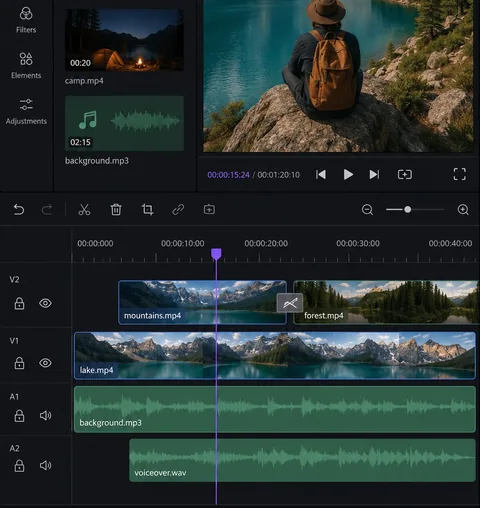Click the V1 track label
The height and width of the screenshot is (508, 480).
click(14, 341)
